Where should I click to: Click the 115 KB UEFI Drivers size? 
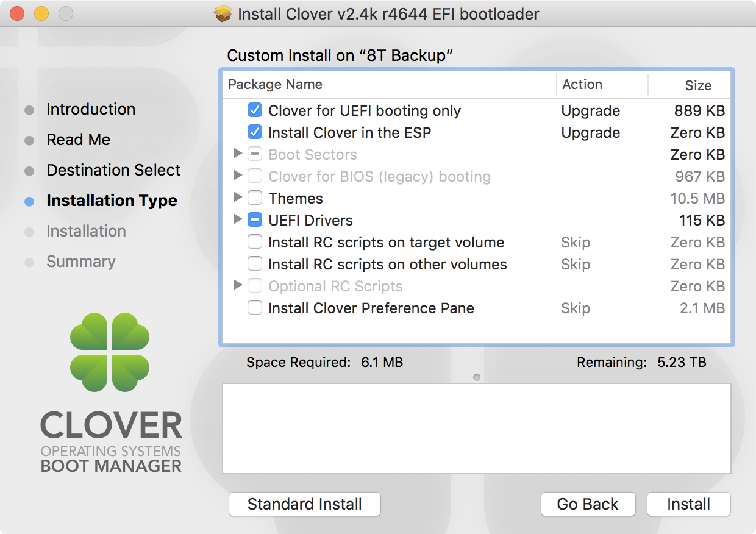702,221
